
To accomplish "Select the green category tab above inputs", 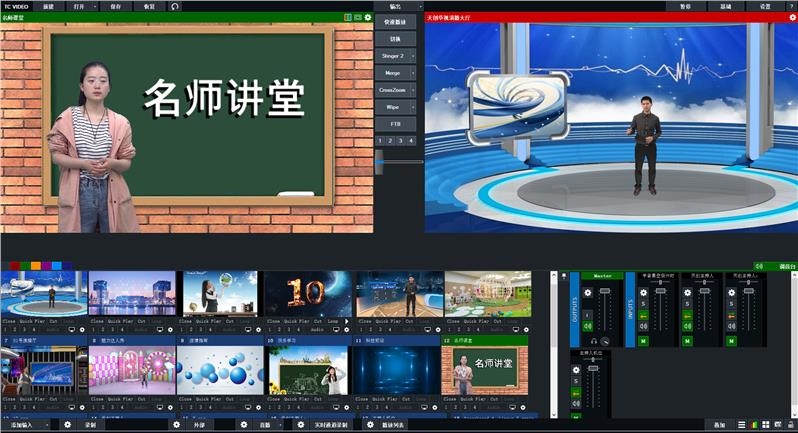I will 25,266.
